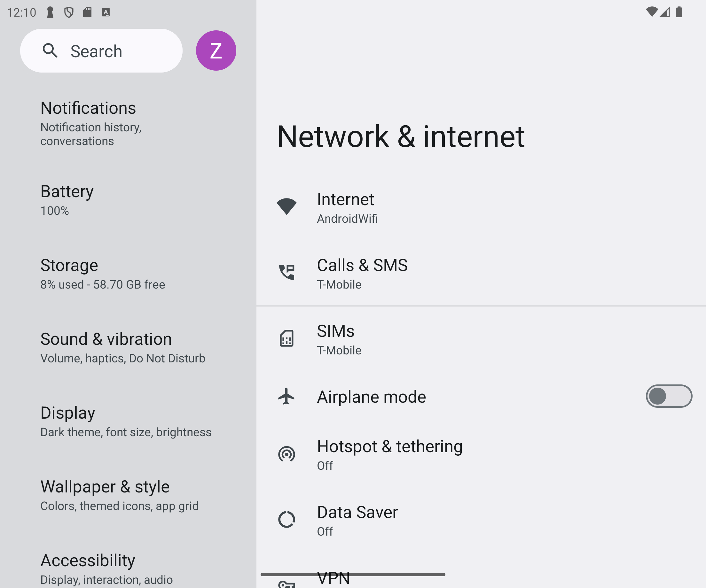Image resolution: width=706 pixels, height=588 pixels.
Task: Open Sound & vibration settings
Action: [128, 347]
